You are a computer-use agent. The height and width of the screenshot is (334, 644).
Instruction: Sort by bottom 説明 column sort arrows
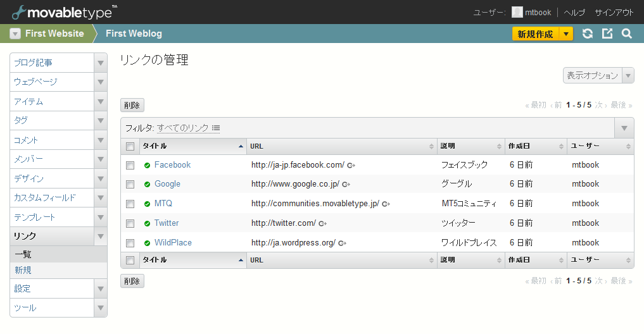pyautogui.click(x=499, y=260)
